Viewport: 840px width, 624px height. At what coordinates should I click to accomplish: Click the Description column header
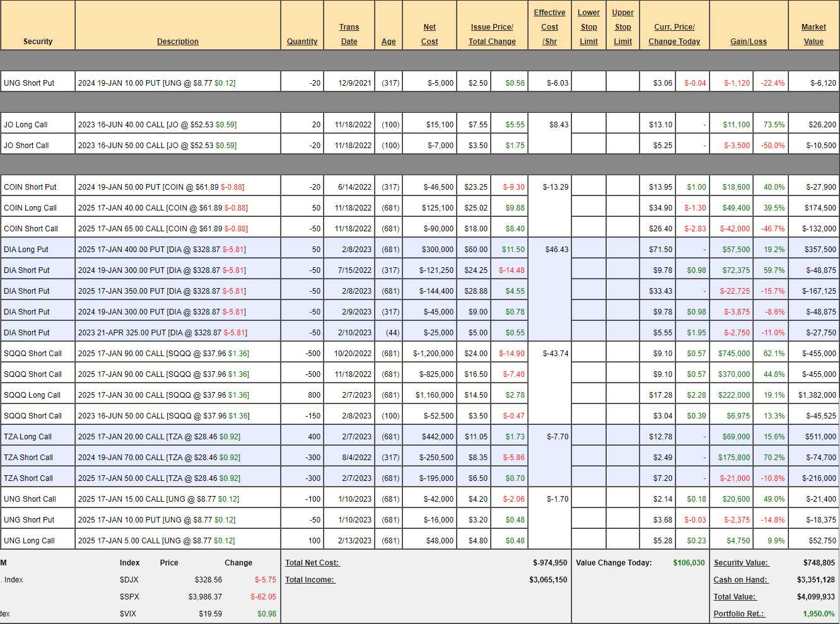tap(177, 42)
